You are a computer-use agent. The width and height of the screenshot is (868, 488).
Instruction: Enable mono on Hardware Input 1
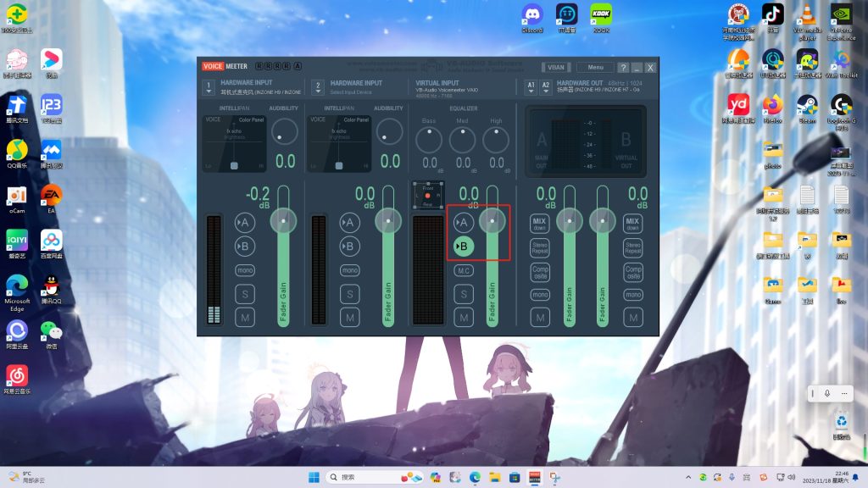coord(245,270)
